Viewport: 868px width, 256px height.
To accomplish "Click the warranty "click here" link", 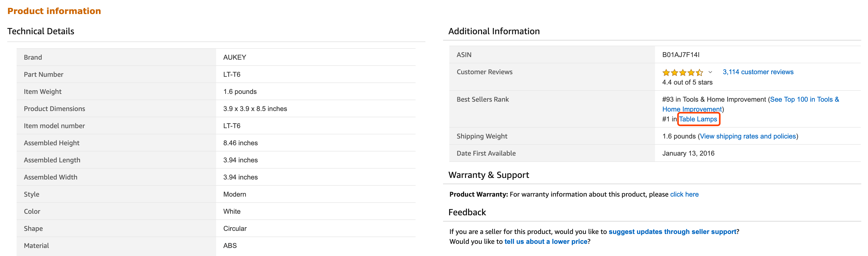I will click(684, 195).
